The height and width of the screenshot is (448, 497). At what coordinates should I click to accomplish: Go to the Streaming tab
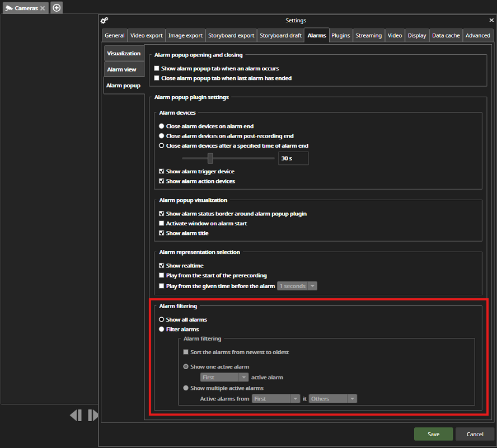coord(369,35)
